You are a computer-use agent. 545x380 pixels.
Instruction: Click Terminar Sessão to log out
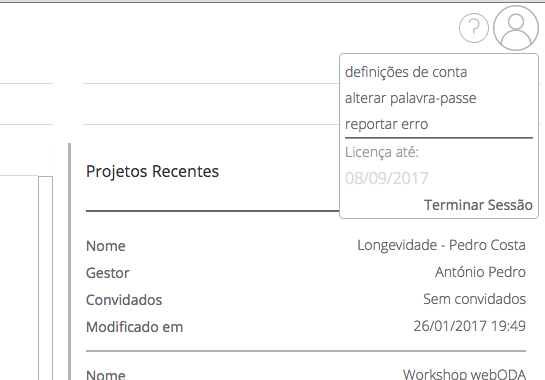coord(478,205)
